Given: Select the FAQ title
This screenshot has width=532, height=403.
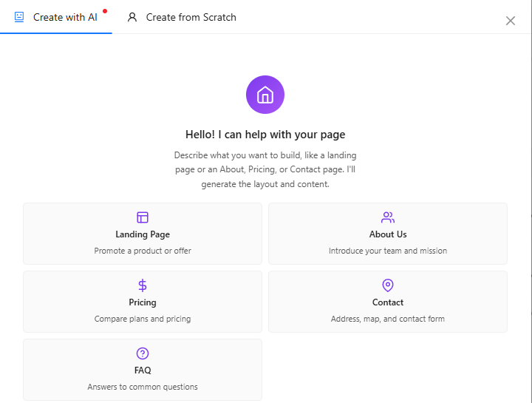Looking at the screenshot, I should 143,370.
